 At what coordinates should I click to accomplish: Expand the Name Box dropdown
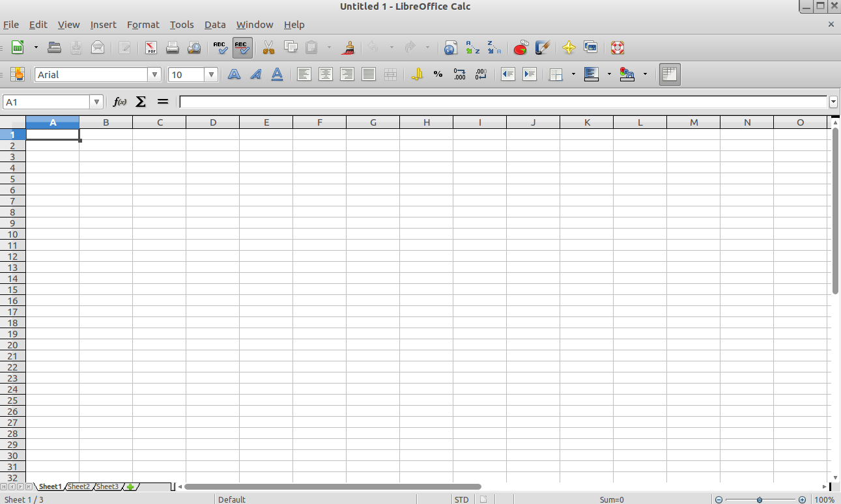[x=97, y=102]
